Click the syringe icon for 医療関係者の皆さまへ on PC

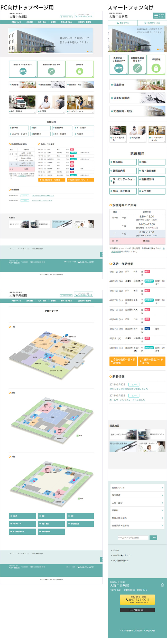coord(51,71)
